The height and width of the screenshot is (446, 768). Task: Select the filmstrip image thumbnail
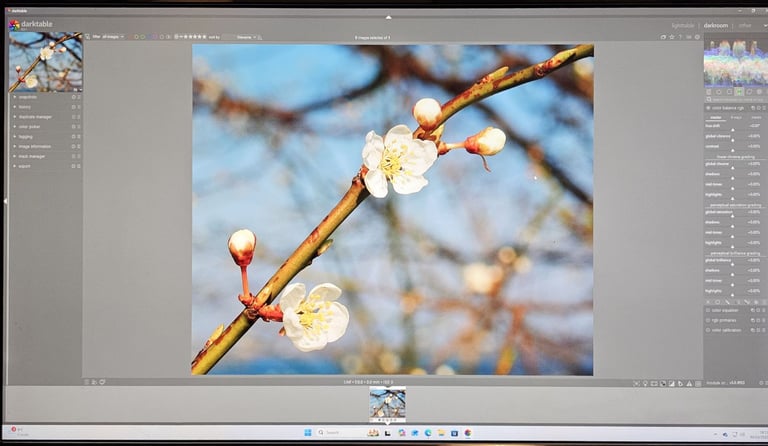(x=387, y=404)
